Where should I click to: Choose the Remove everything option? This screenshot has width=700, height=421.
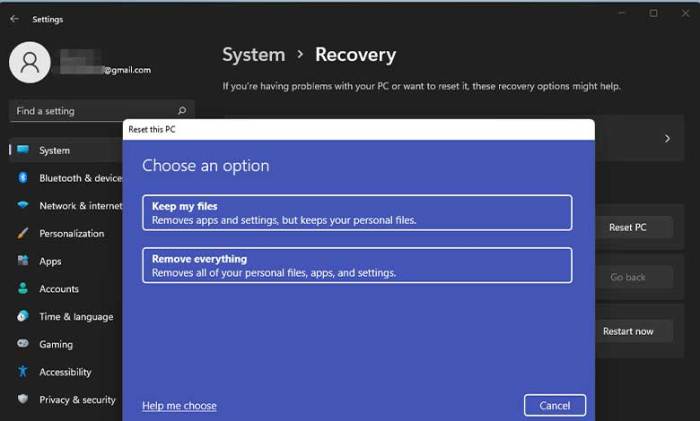tap(357, 266)
